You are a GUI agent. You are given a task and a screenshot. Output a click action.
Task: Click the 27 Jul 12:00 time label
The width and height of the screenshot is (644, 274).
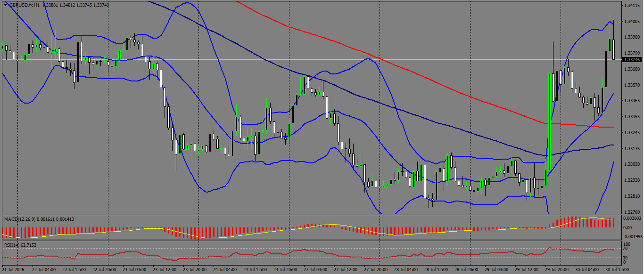346,270
